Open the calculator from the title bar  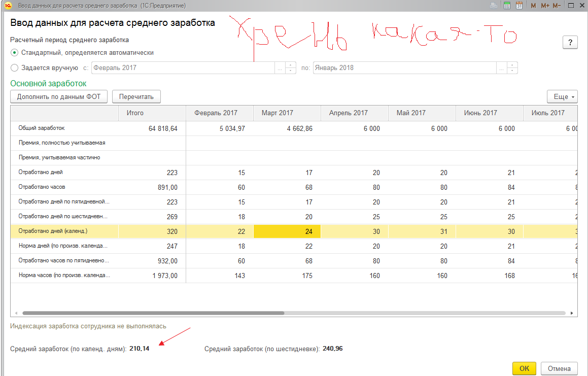click(507, 6)
